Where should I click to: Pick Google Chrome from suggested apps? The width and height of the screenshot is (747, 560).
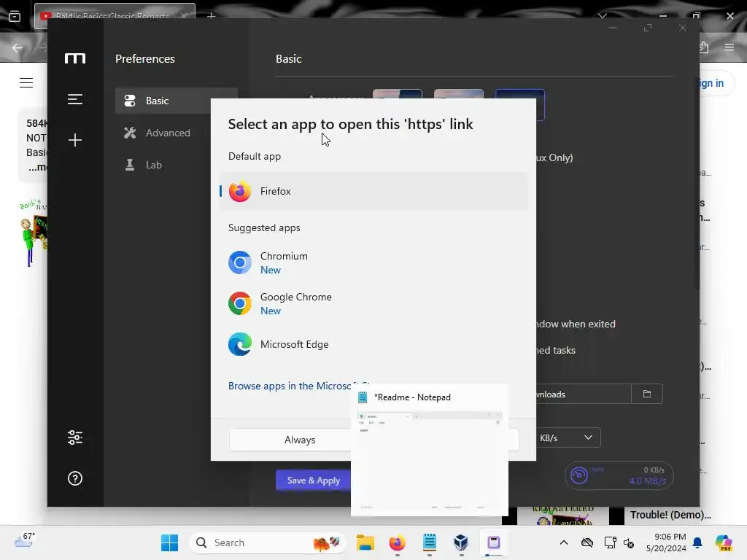(x=374, y=303)
